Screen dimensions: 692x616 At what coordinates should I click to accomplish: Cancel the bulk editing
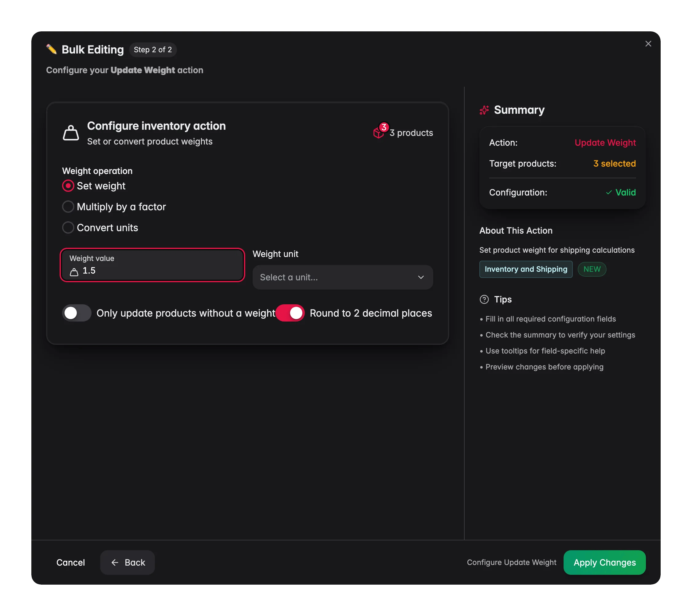70,562
